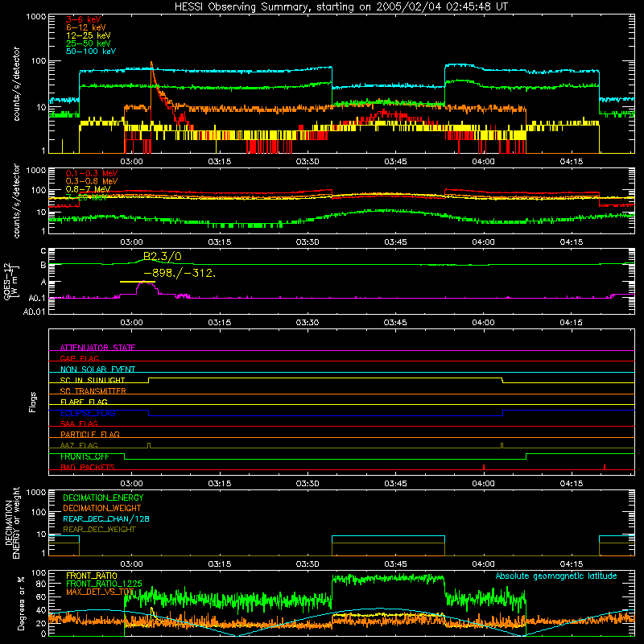The height and width of the screenshot is (644, 644).
Task: Click the FRONTS_OFF flag label
Action: click(x=85, y=456)
